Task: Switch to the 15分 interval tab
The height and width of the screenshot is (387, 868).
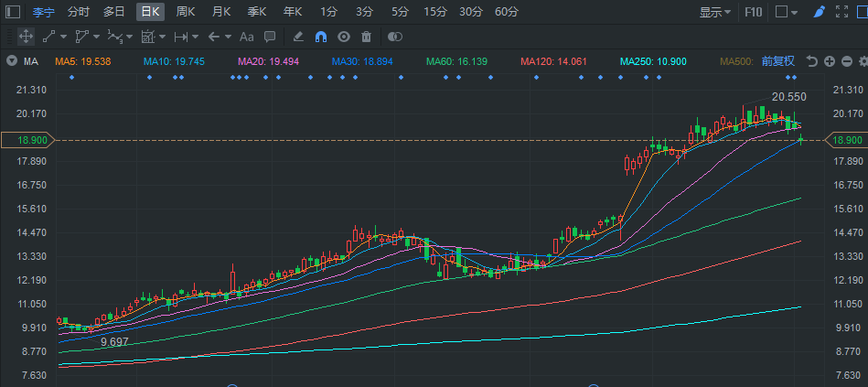Action: coord(435,12)
